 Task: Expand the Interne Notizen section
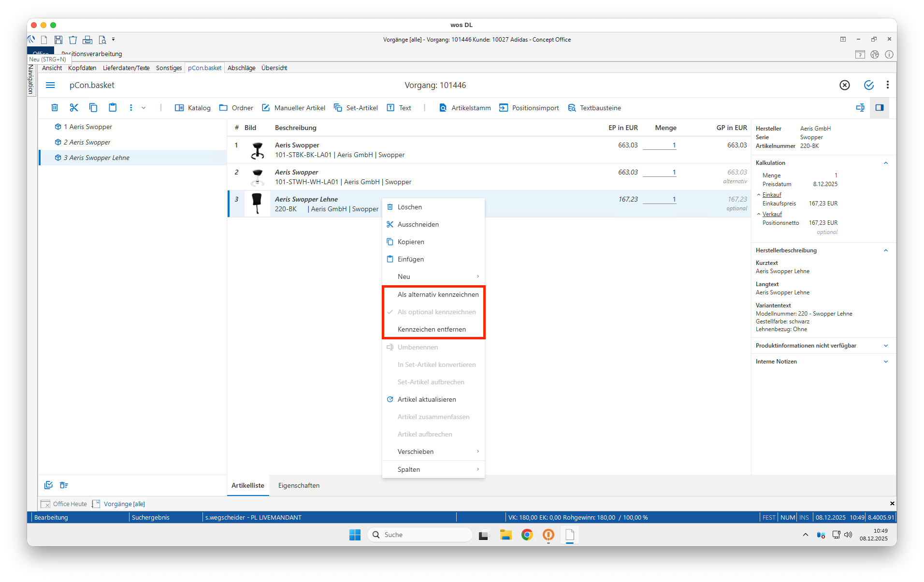(x=886, y=362)
